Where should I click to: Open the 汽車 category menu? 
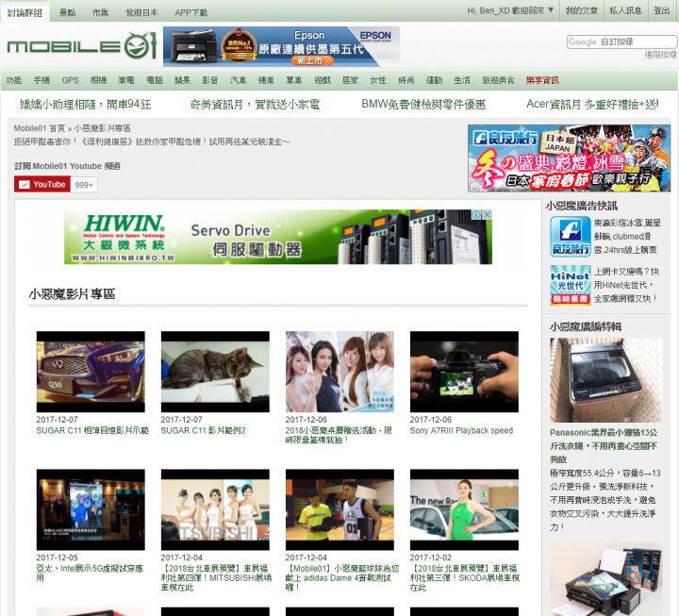tap(239, 80)
